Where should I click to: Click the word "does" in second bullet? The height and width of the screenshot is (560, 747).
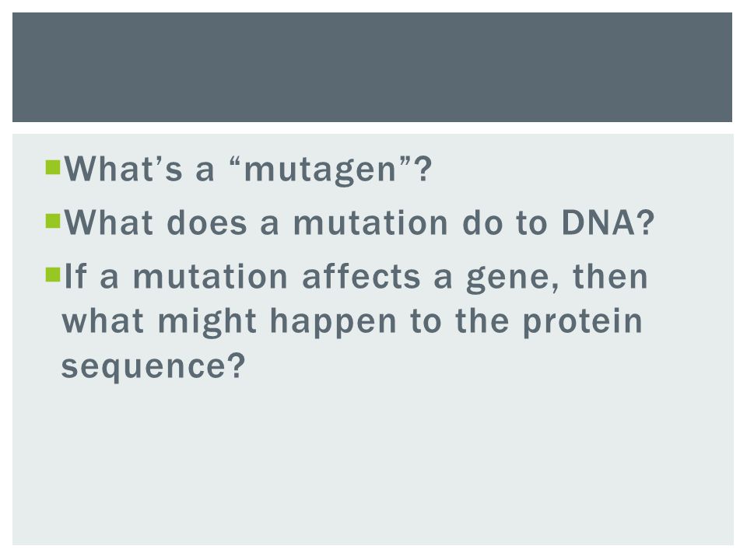[207, 222]
